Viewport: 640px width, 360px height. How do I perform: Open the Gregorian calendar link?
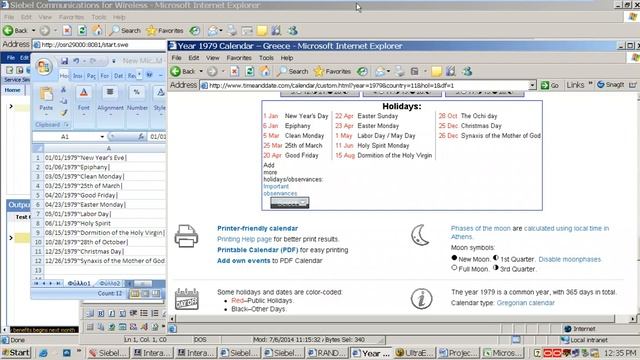526,303
